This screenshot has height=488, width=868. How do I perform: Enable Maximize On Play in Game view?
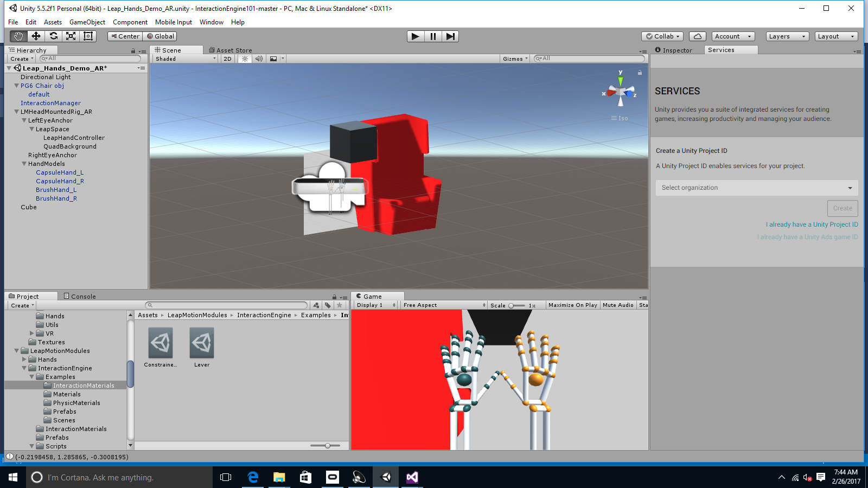[572, 305]
